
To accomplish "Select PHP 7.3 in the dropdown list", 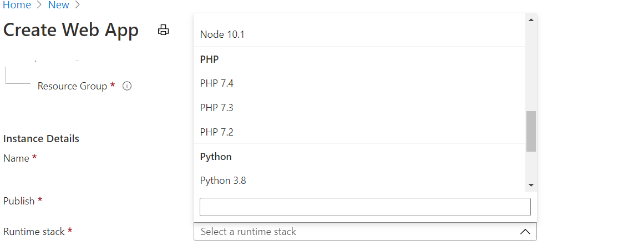I will pos(217,108).
